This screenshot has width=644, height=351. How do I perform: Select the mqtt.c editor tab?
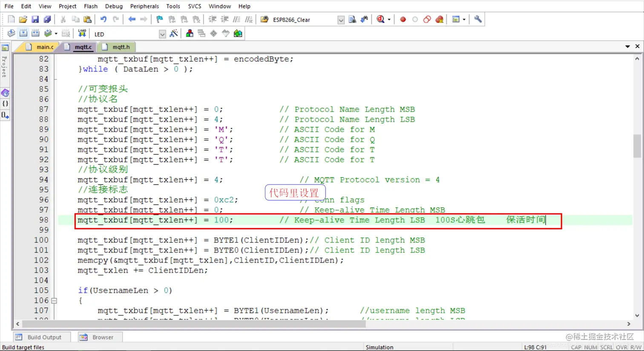pos(78,47)
